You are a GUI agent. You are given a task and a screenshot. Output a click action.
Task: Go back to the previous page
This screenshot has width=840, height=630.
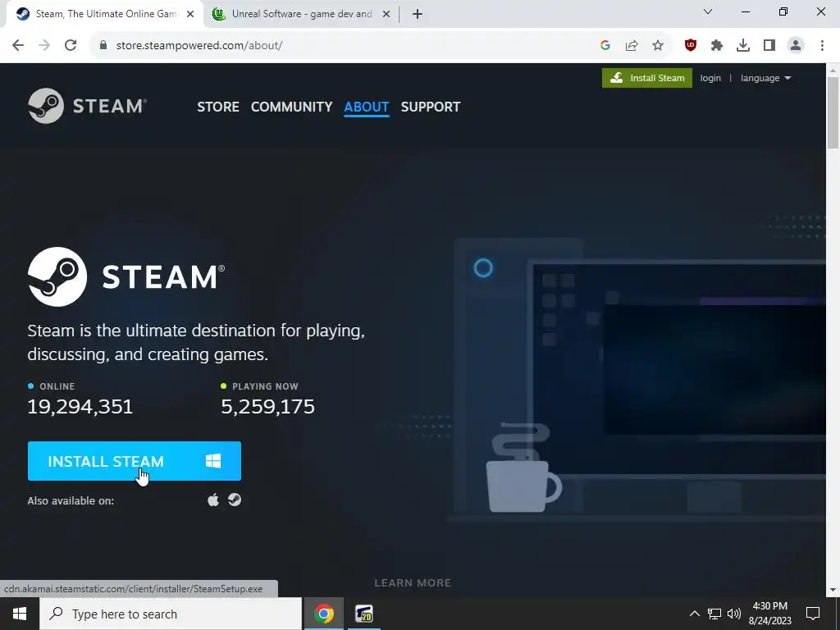click(18, 46)
